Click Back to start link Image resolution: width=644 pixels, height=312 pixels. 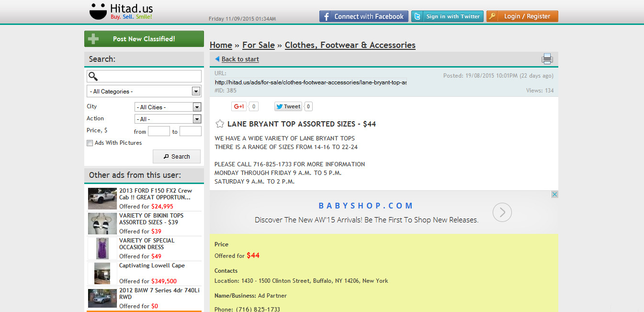point(240,59)
